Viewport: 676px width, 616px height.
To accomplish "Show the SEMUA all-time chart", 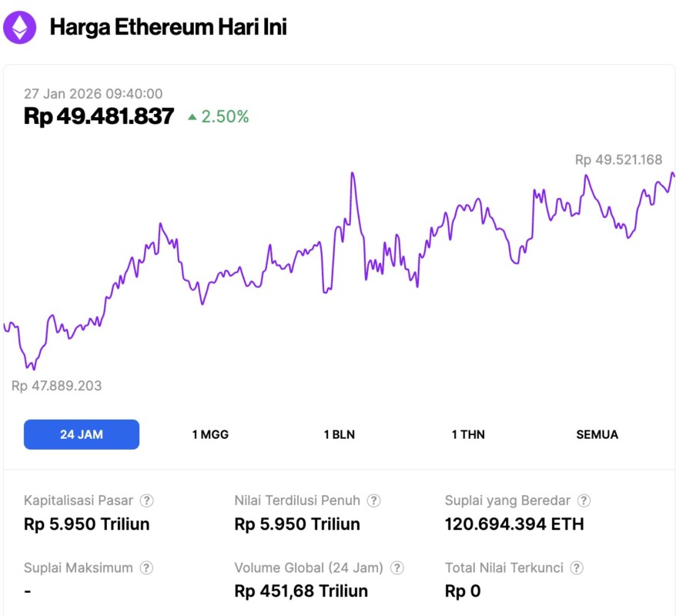I will (597, 434).
